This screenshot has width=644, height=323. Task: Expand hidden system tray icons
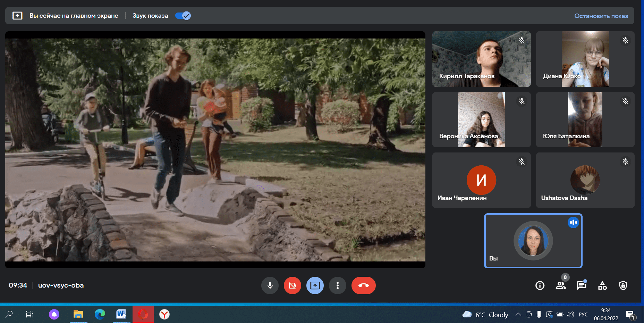(x=518, y=314)
